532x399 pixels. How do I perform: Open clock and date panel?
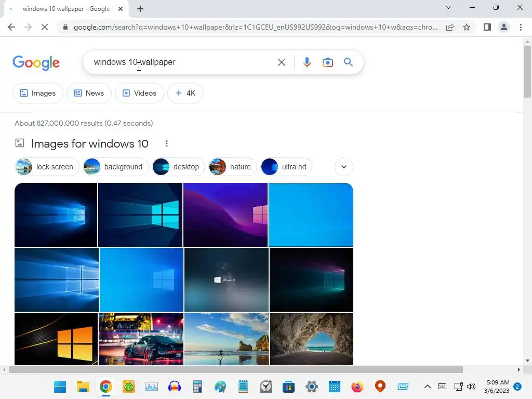click(497, 387)
